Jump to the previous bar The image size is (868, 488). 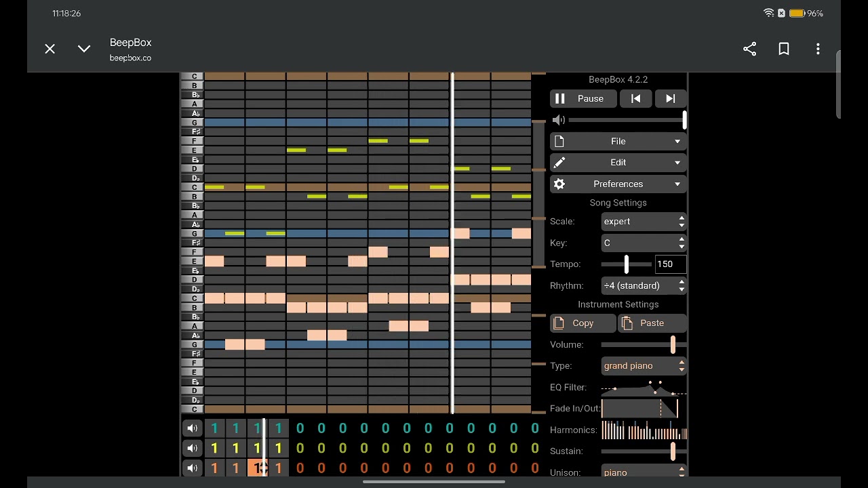(635, 99)
